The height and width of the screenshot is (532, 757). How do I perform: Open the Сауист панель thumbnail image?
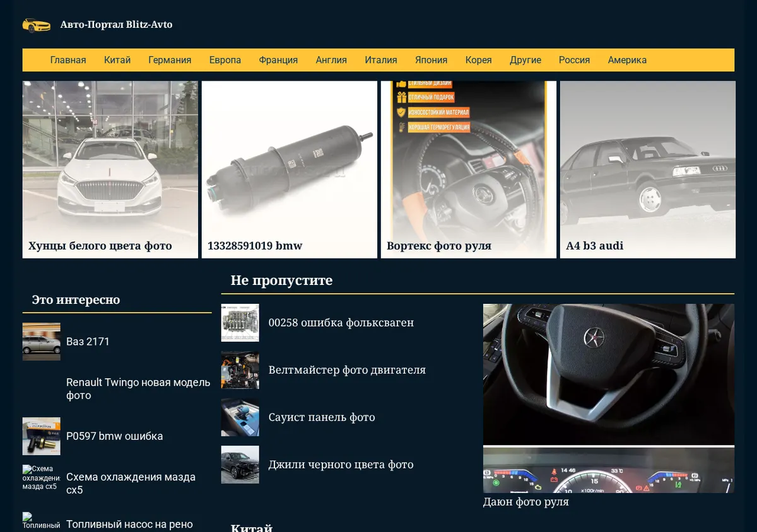tap(240, 417)
